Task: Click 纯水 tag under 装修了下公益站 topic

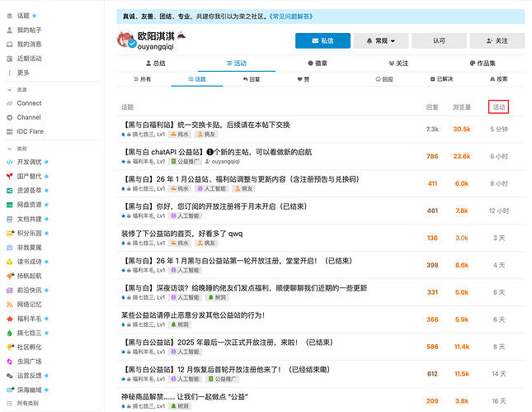Action: (x=180, y=244)
